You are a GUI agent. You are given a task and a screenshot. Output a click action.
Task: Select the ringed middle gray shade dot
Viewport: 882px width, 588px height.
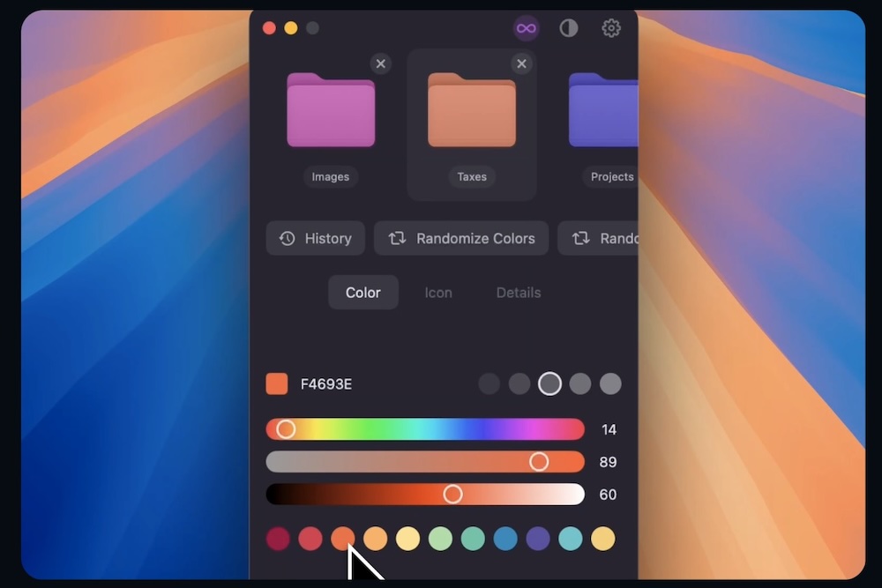click(549, 384)
